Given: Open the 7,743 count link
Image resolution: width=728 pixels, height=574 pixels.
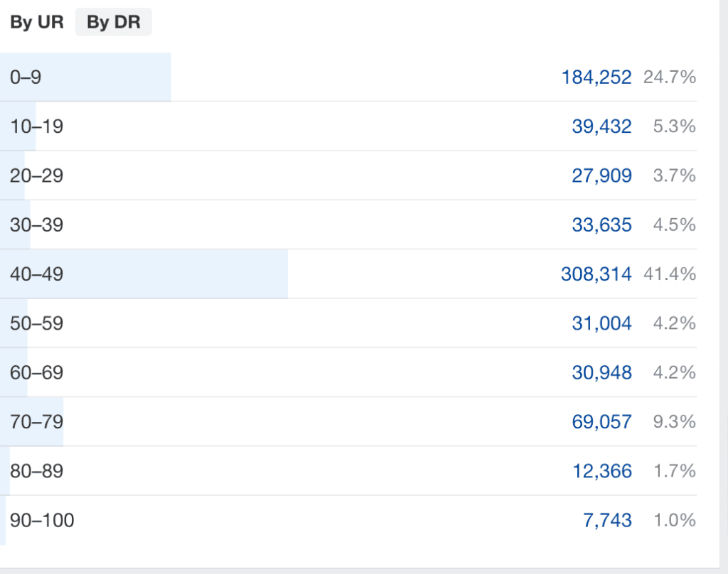Looking at the screenshot, I should 607,520.
